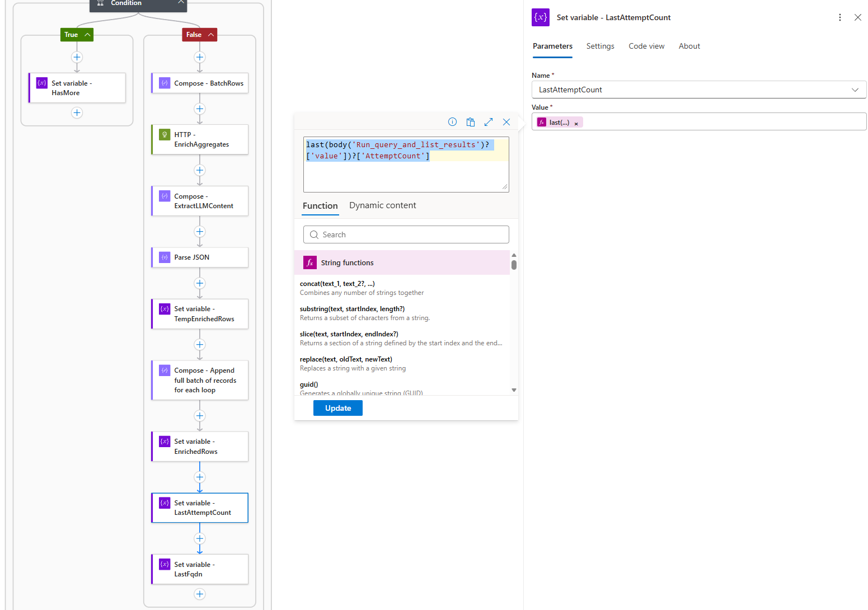Collapse the True branch
The height and width of the screenshot is (610, 868).
tap(87, 35)
